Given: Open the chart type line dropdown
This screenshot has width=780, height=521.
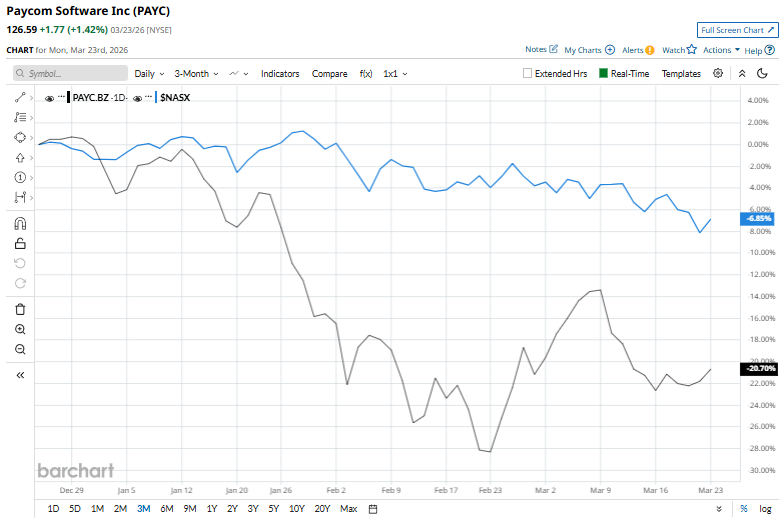Looking at the screenshot, I should coord(239,74).
